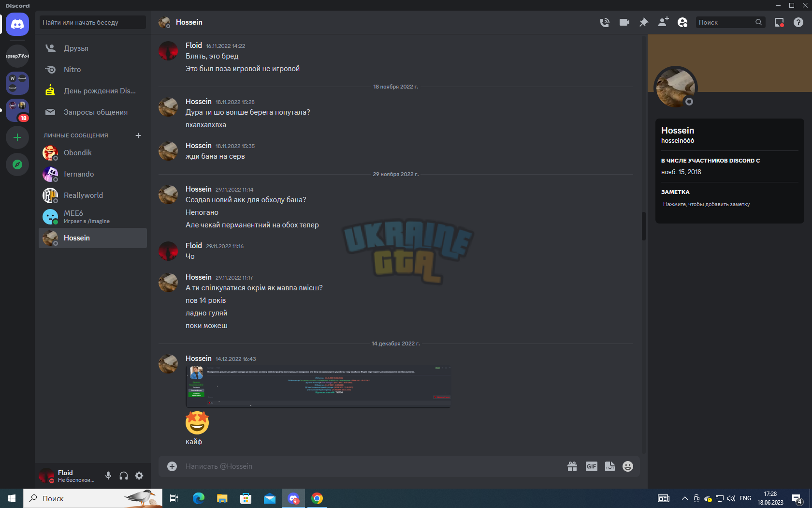Viewport: 812px width, 508px height.
Task: Select the Hossein conversation in the list
Action: click(93, 238)
